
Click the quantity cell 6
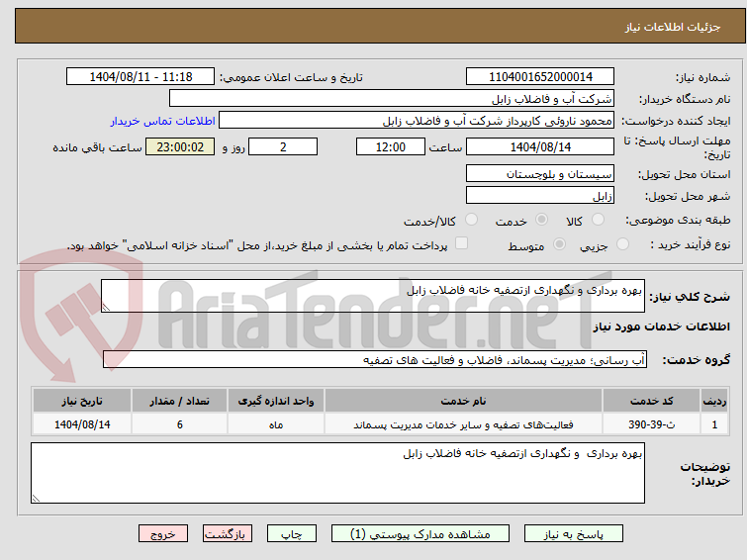[x=180, y=424]
